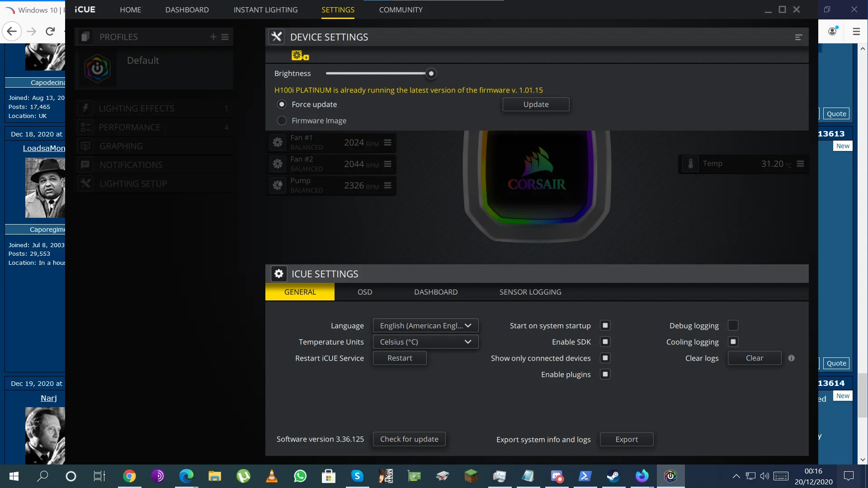This screenshot has height=488, width=868.
Task: Click the Export logs button
Action: click(627, 439)
